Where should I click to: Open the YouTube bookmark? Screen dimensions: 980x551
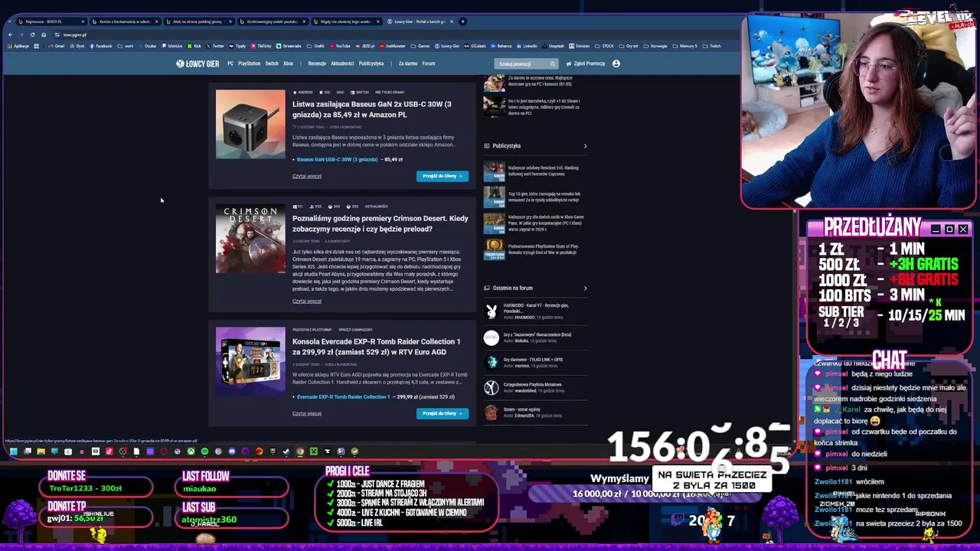pos(340,46)
